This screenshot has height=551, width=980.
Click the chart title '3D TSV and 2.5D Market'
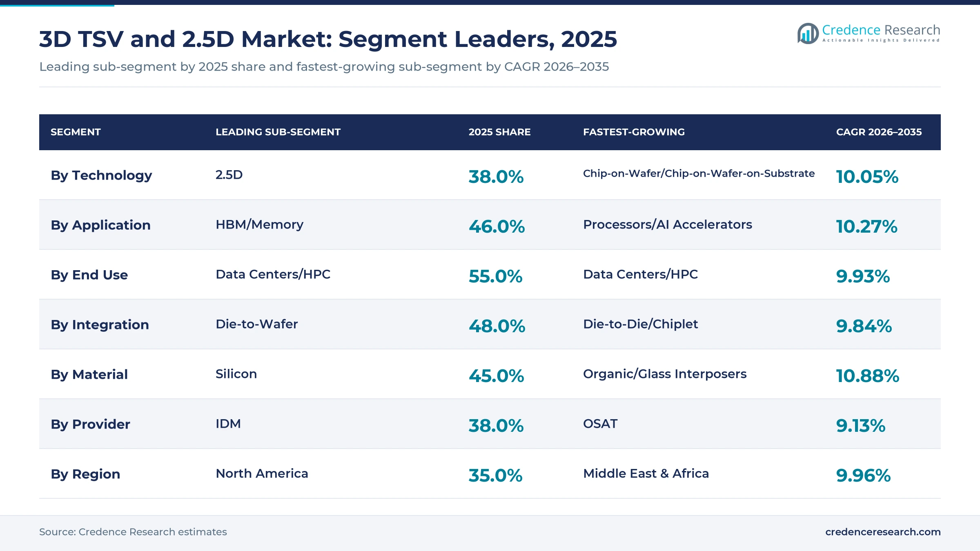click(x=186, y=39)
